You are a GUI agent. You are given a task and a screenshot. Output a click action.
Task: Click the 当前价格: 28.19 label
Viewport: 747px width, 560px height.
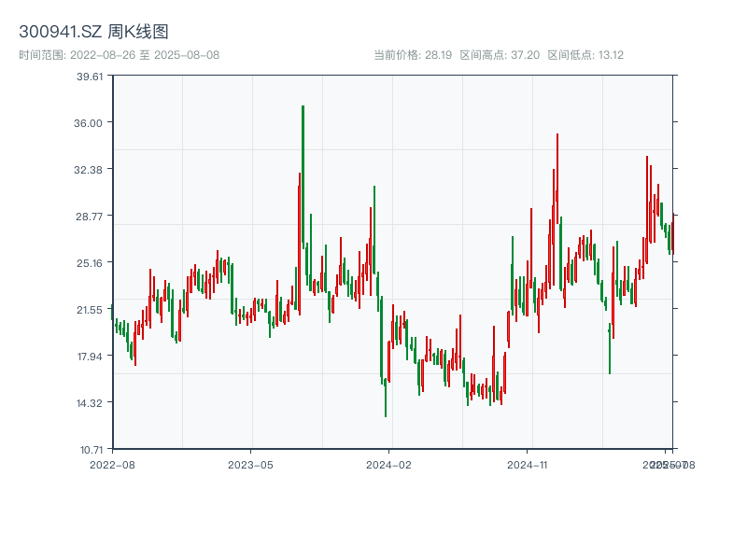[x=413, y=55]
